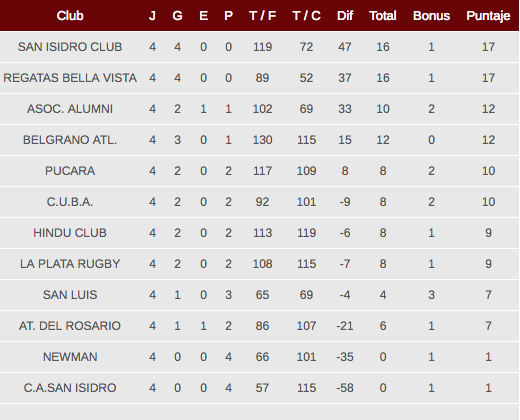Select REGATAS BELLA VISTA team name
520x420 pixels.
(70, 78)
